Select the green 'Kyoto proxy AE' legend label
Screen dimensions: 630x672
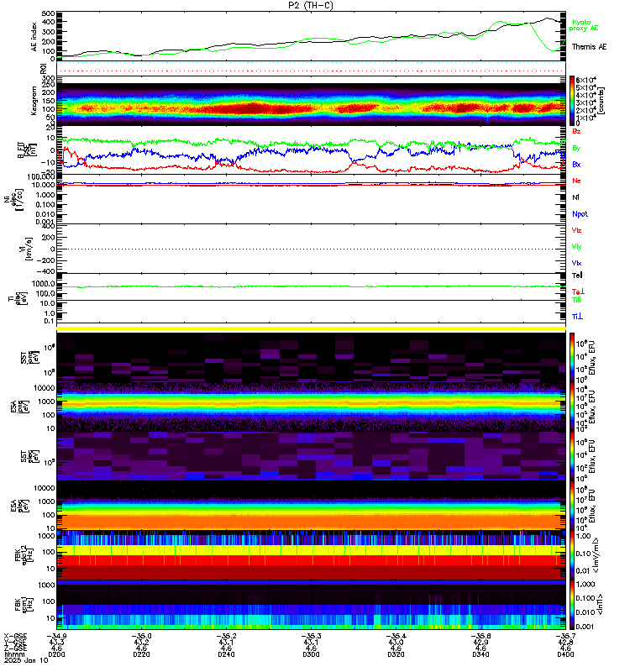tap(583, 25)
